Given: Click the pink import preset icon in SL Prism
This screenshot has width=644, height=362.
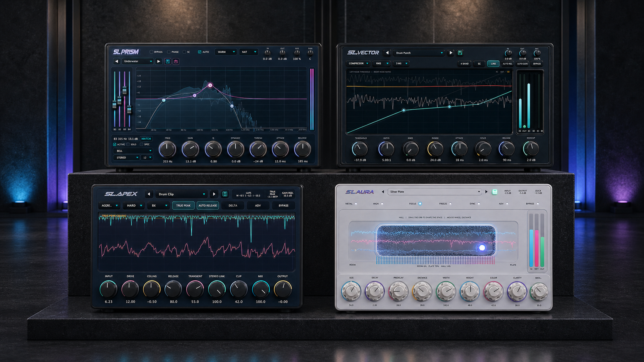Looking at the screenshot, I should 176,61.
